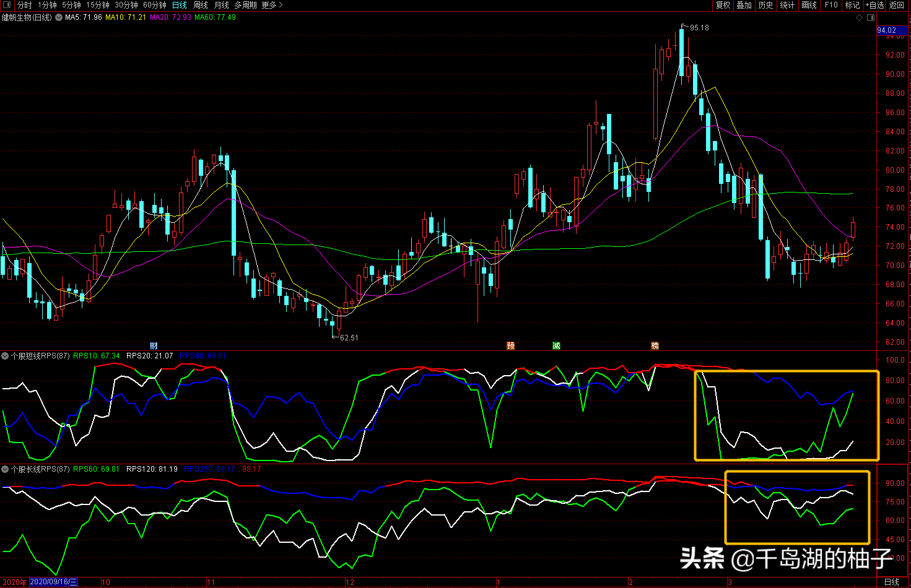Screen dimensions: 911x588
Task: Expand the 个股长线RPS indicator dropdown
Action: 5,469
